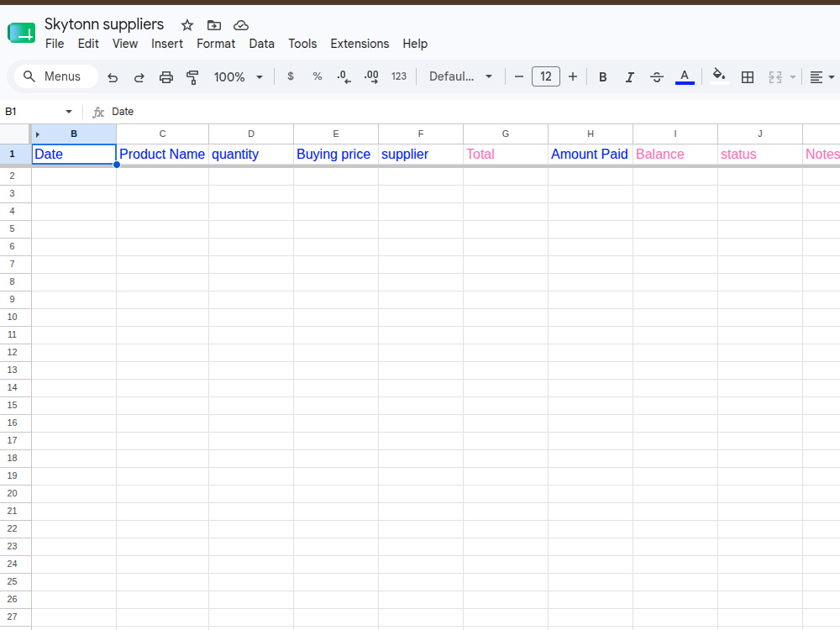Select the Total header cell
The height and width of the screenshot is (630, 840).
click(505, 155)
